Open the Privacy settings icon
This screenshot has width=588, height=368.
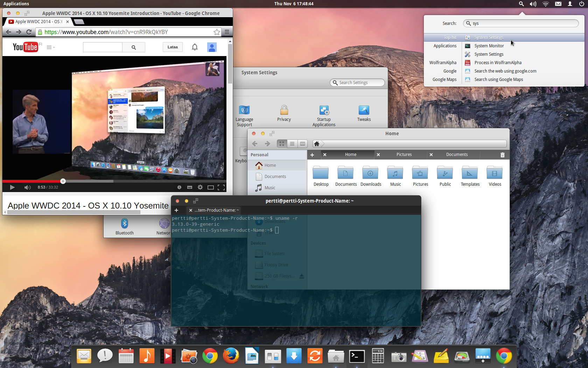284,111
